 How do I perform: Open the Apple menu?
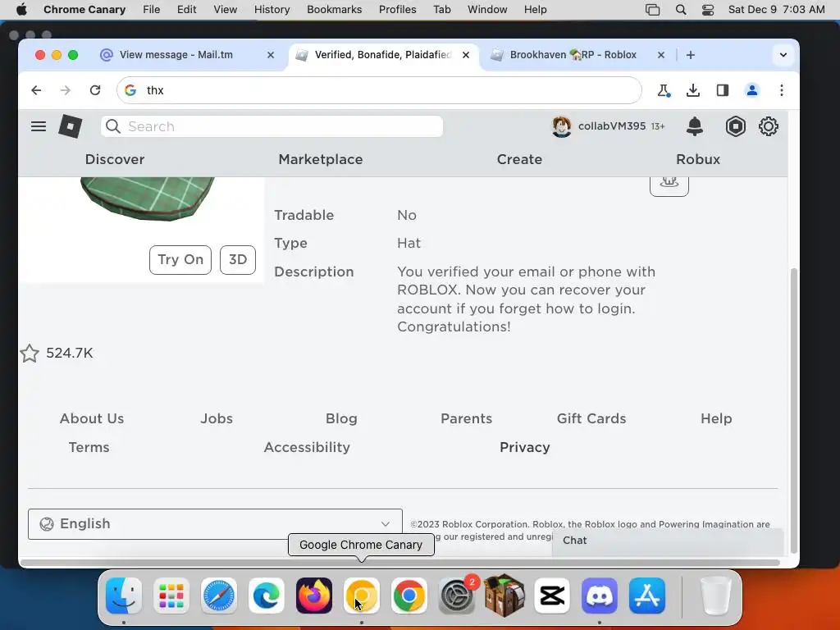coord(21,10)
